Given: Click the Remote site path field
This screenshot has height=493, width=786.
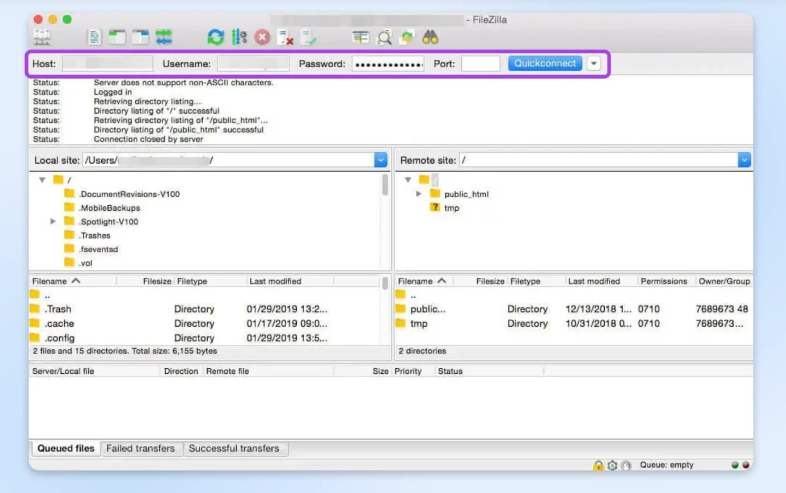Looking at the screenshot, I should click(x=599, y=160).
